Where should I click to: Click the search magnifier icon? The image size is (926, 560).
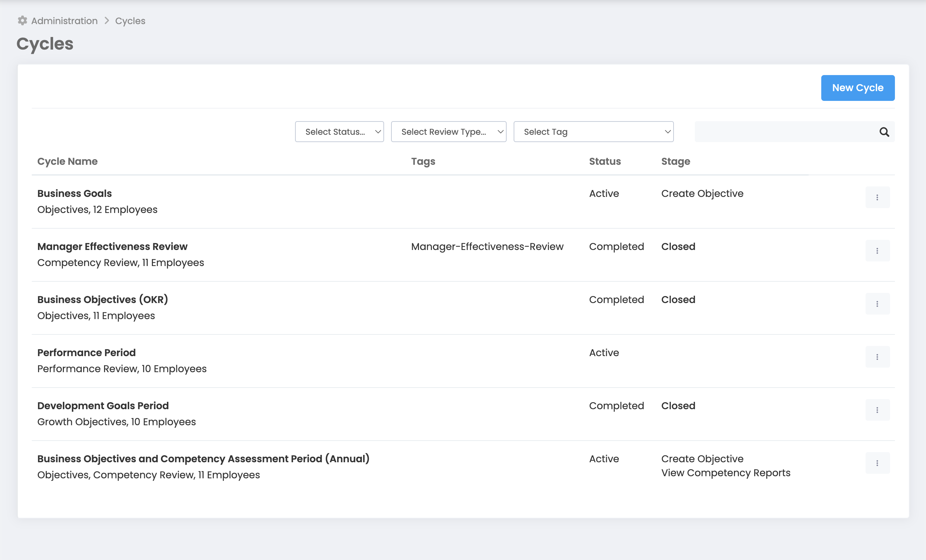point(884,132)
